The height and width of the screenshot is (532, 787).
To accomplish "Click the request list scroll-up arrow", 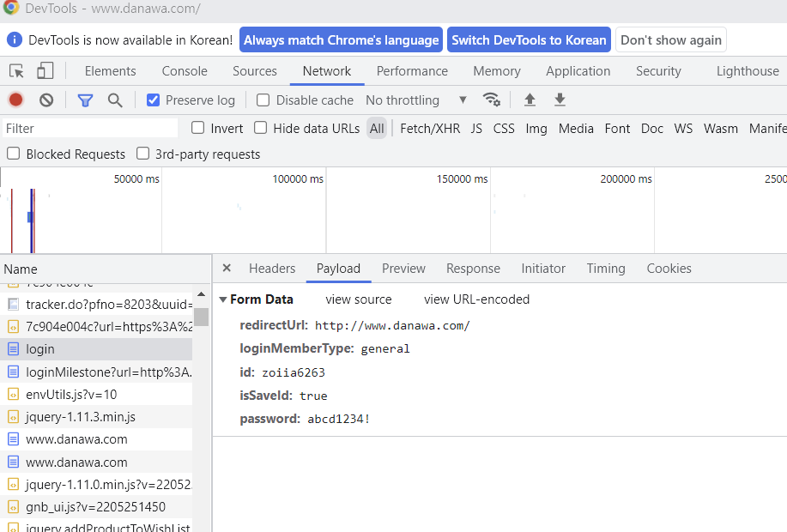I will 202,294.
